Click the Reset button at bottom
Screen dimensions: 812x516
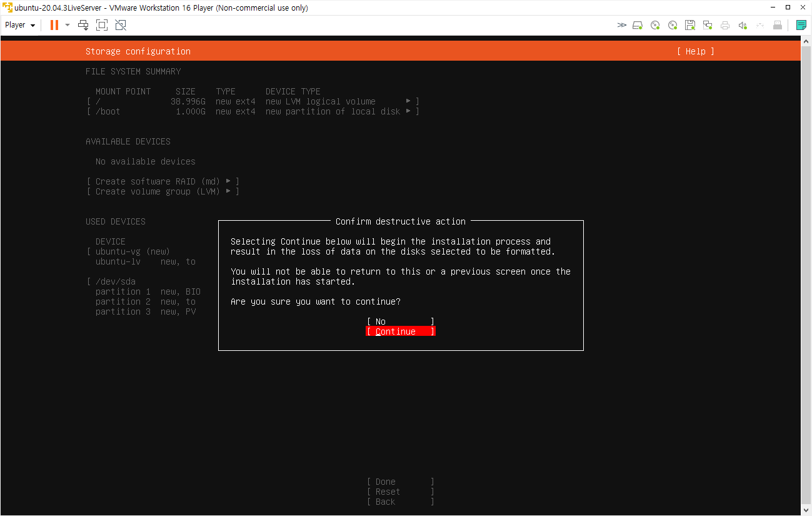(401, 492)
